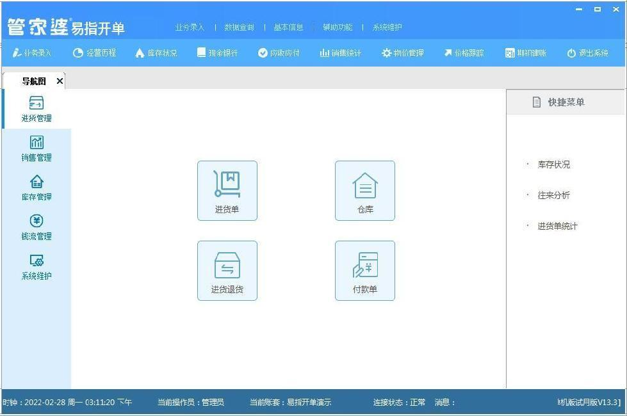Select 库存管理 in the left sidebar
This screenshot has width=627, height=417.
[36, 188]
